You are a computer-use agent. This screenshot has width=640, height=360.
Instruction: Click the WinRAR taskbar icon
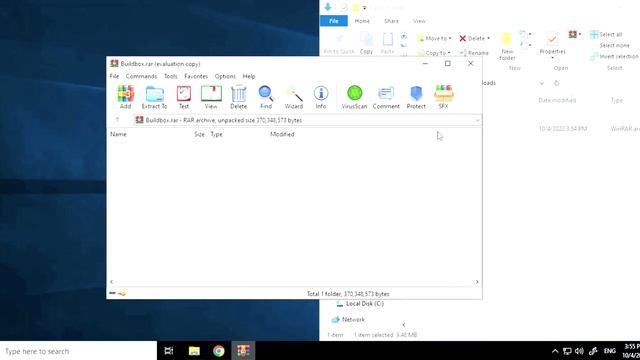click(x=243, y=351)
